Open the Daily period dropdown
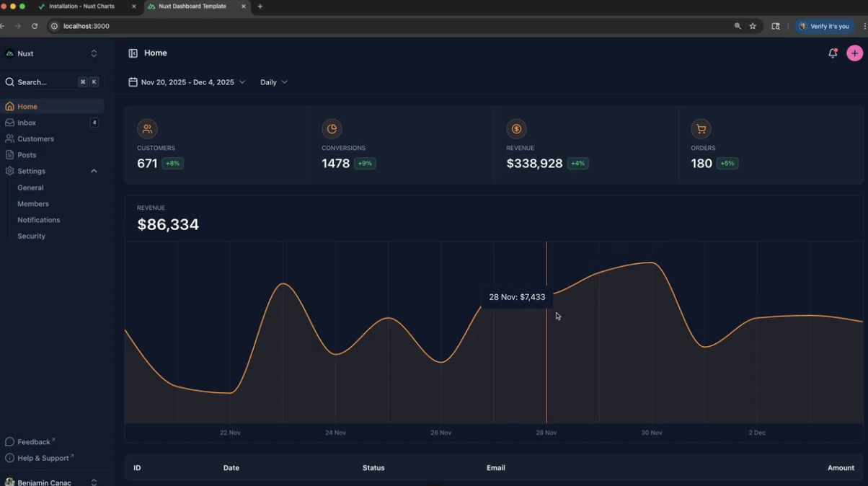The height and width of the screenshot is (486, 868). (274, 82)
